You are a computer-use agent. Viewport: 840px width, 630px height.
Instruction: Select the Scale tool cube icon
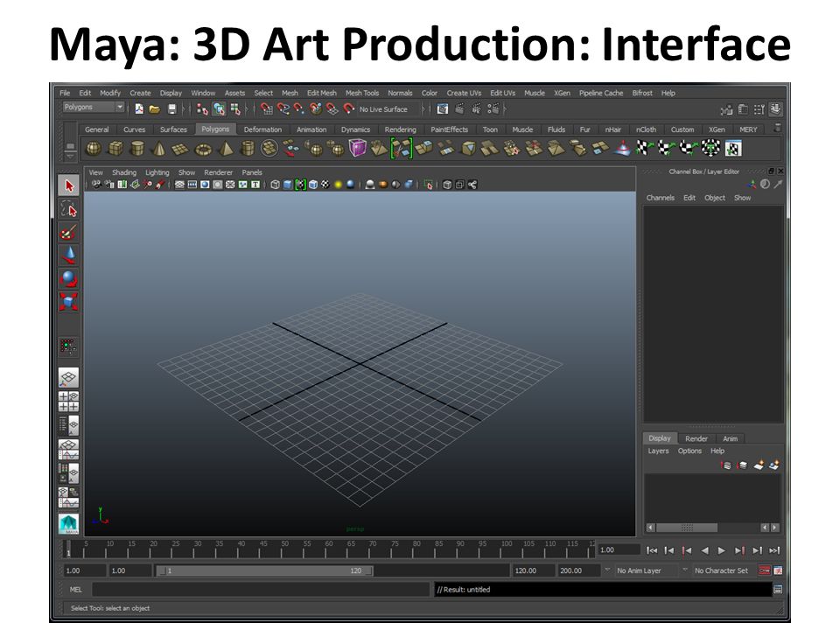[x=68, y=302]
